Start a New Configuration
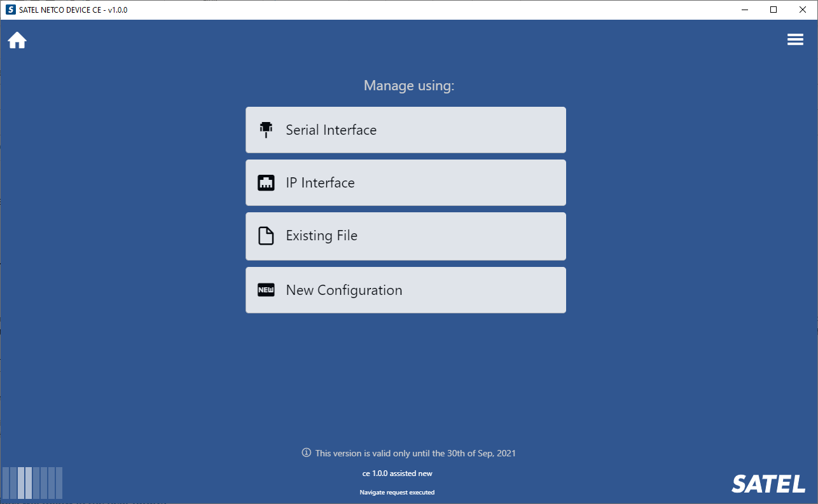This screenshot has width=818, height=504. (406, 290)
